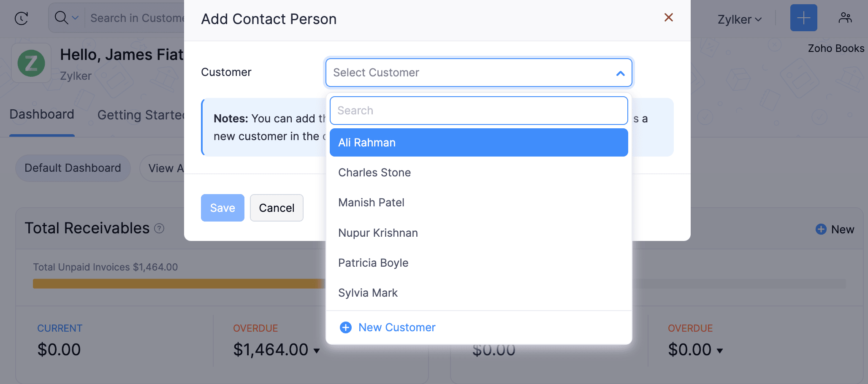Save the new contact person
Screen dimensions: 868x384
point(222,208)
